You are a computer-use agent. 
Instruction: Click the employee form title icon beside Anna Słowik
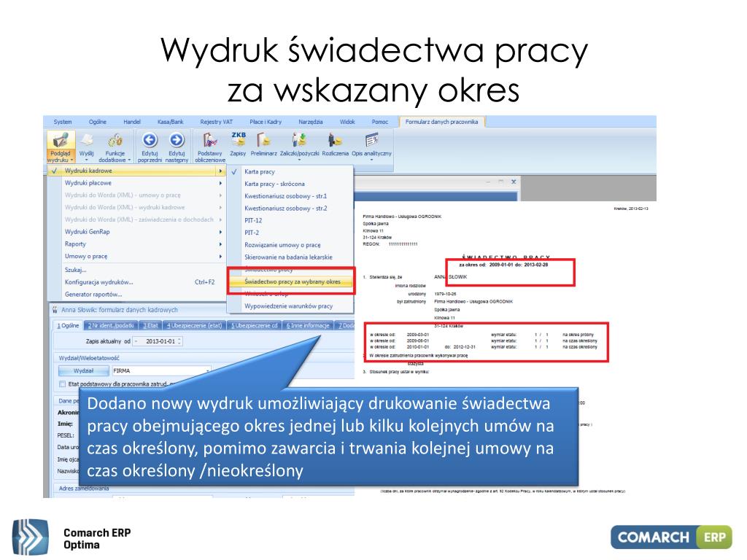click(55, 309)
